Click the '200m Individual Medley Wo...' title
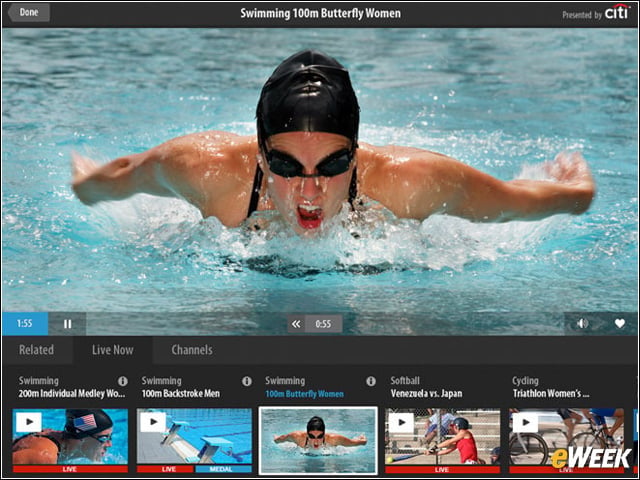 71,393
